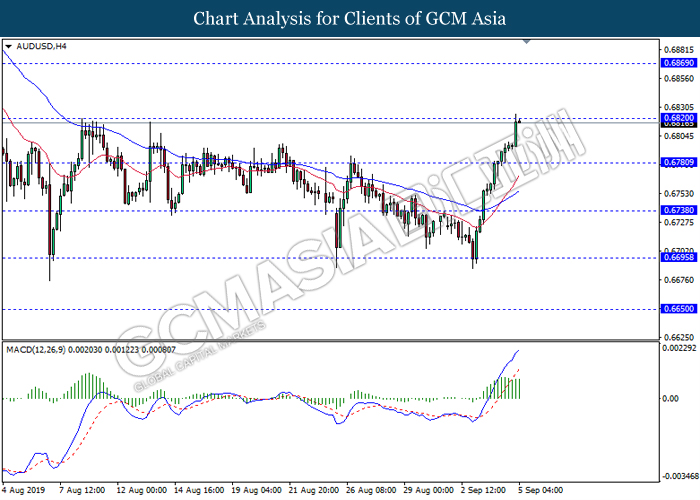The image size is (700, 500).
Task: Click the 0.68815 price axis value
Action: (679, 50)
